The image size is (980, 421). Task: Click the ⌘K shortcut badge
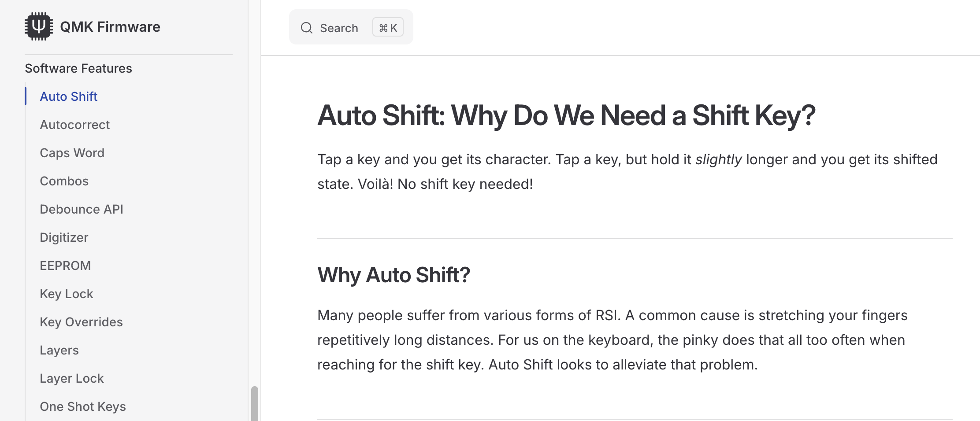[388, 27]
